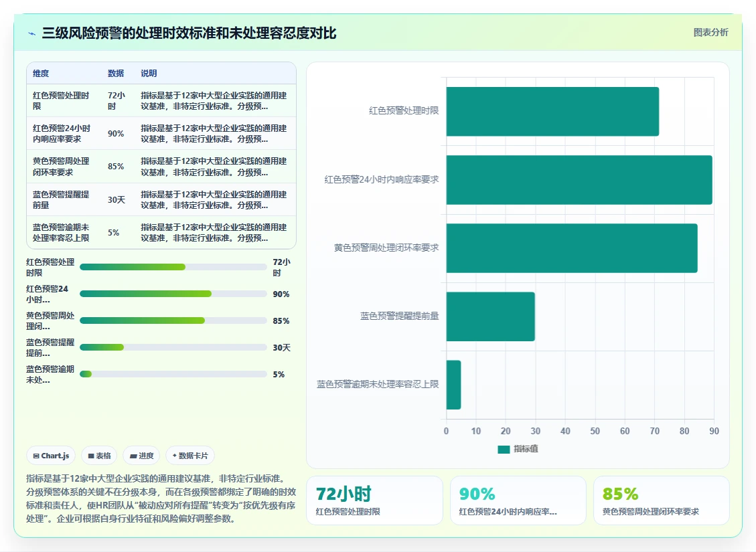Select the 进度 tag chip
The width and height of the screenshot is (756, 552).
[142, 456]
